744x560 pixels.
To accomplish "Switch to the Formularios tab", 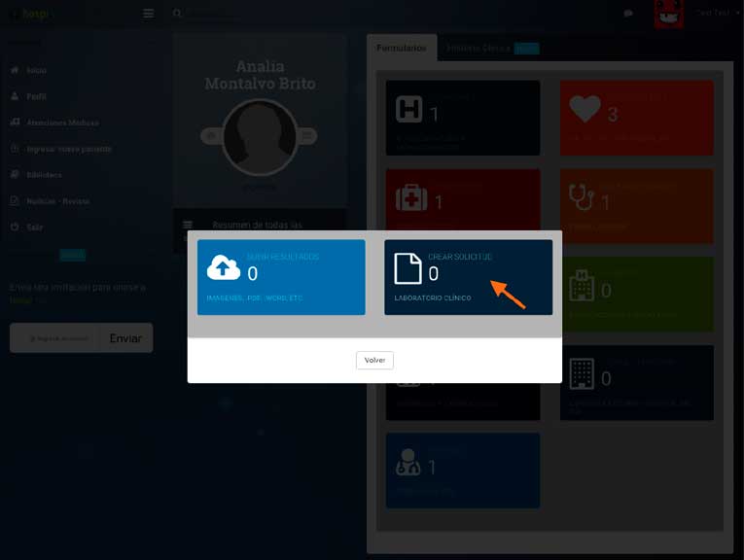I will tap(402, 48).
